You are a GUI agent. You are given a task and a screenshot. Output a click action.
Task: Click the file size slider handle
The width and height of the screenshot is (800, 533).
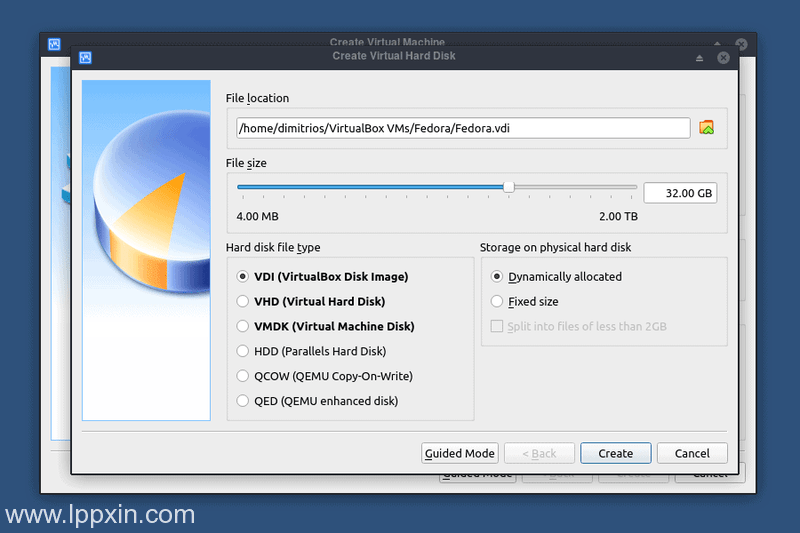click(x=509, y=187)
